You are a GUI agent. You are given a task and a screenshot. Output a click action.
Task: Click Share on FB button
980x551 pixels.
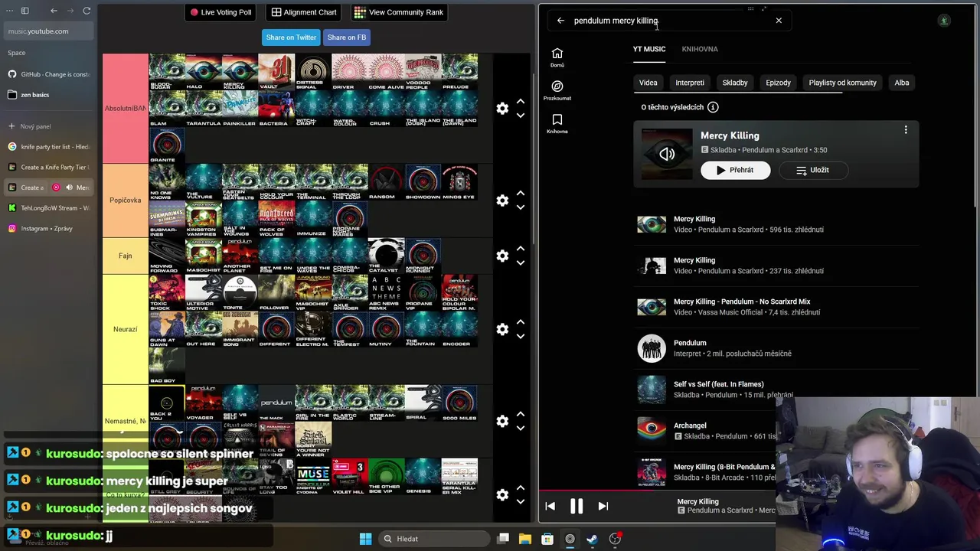(347, 37)
